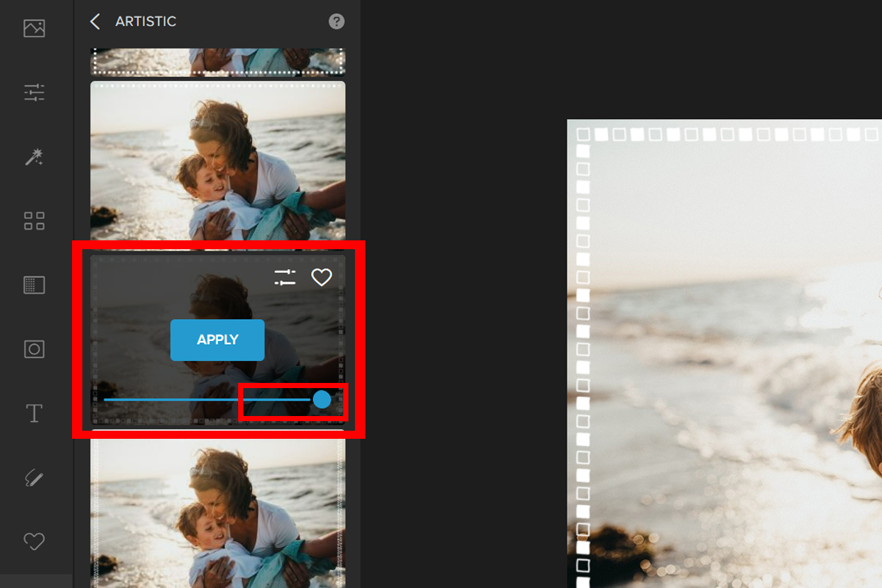Select the circle-in-square icon in sidebar
882x588 pixels.
35,349
